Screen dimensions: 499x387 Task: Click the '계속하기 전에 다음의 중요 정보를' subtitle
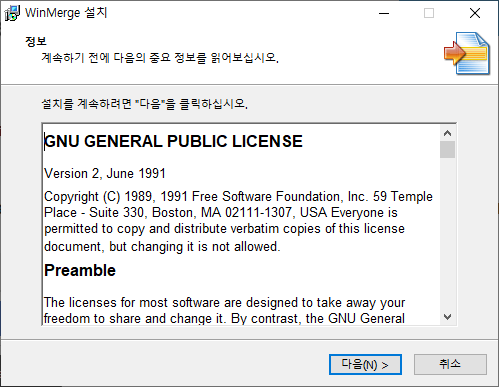click(160, 58)
